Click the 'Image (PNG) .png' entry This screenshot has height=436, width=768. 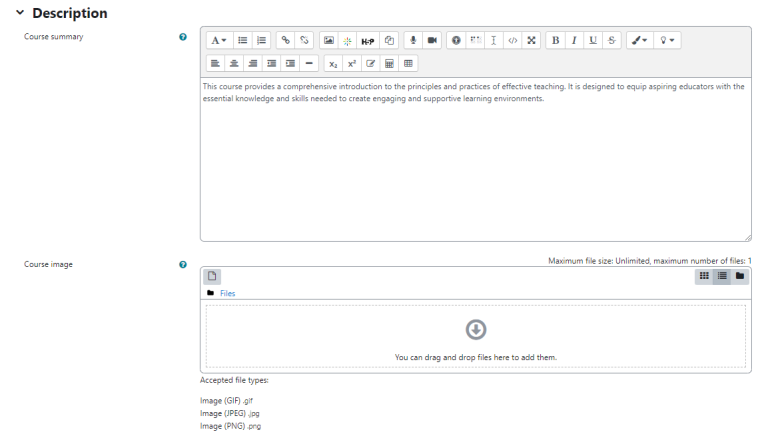coord(230,426)
